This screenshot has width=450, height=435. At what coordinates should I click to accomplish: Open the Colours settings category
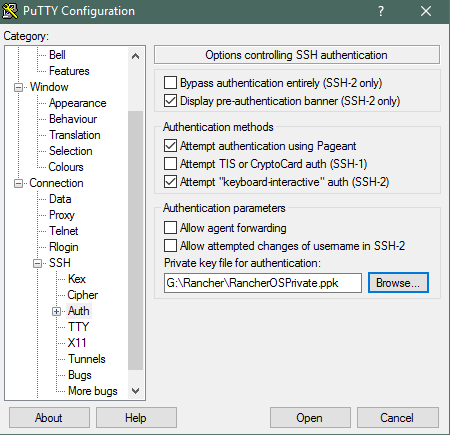pos(66,167)
